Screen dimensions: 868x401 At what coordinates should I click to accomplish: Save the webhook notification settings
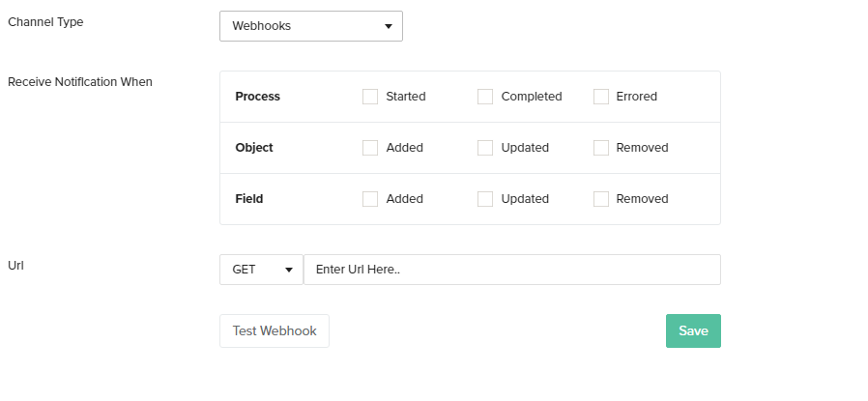click(x=693, y=330)
